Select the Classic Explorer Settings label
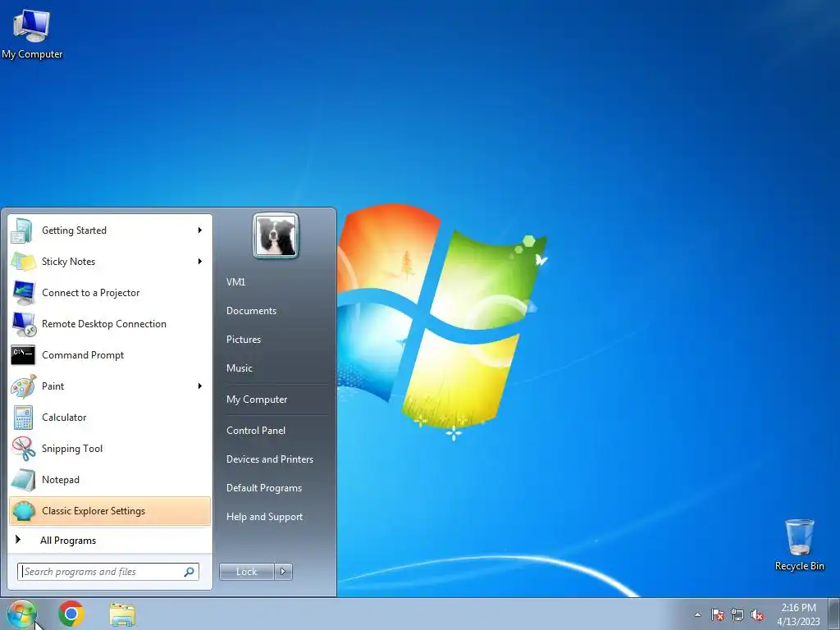The width and height of the screenshot is (840, 630). coord(94,511)
